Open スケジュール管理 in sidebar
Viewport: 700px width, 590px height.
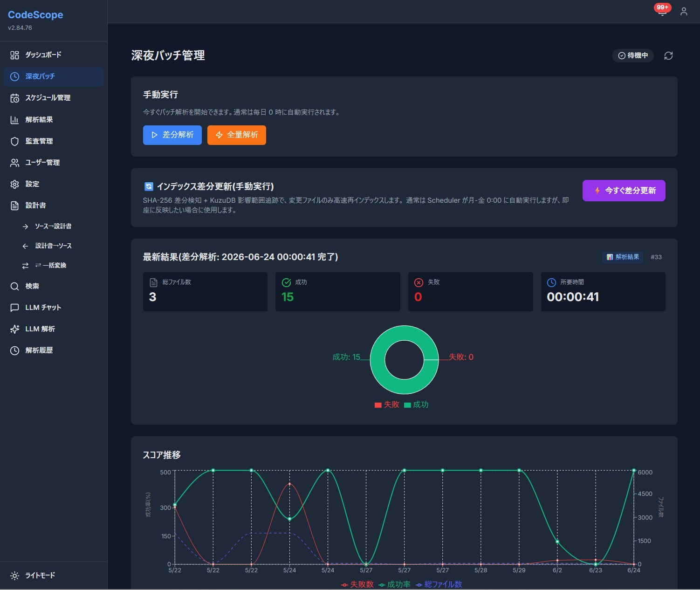coord(54,98)
